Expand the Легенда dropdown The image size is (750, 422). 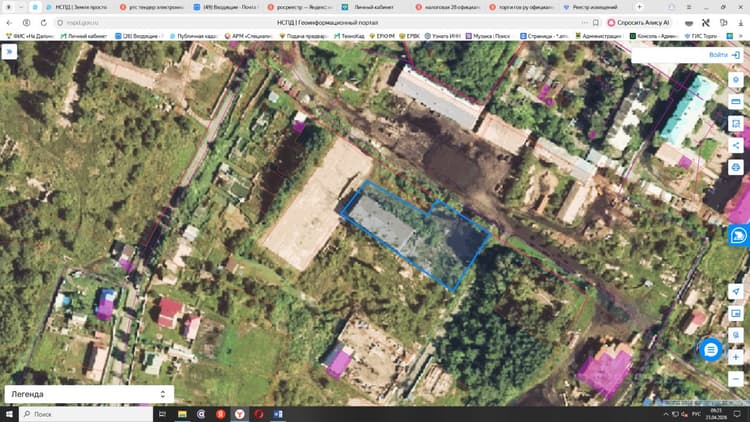(89, 394)
